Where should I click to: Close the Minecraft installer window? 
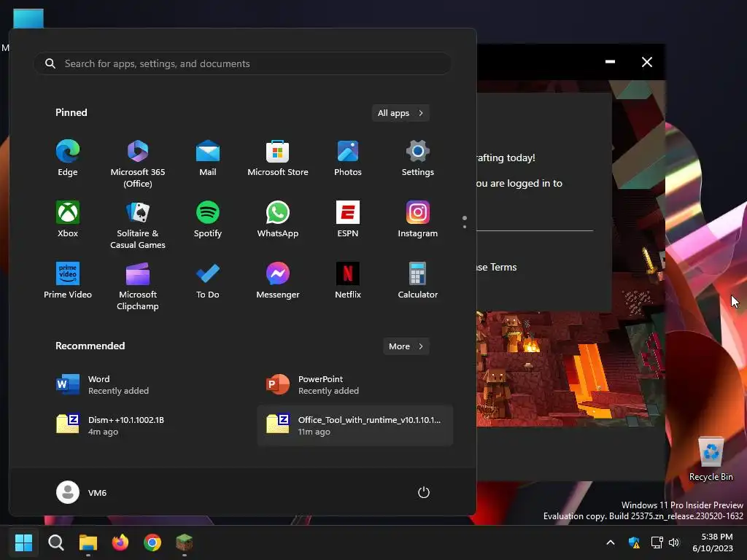click(x=647, y=62)
